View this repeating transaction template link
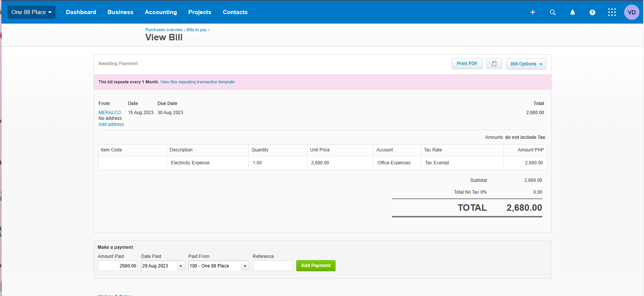 198,82
